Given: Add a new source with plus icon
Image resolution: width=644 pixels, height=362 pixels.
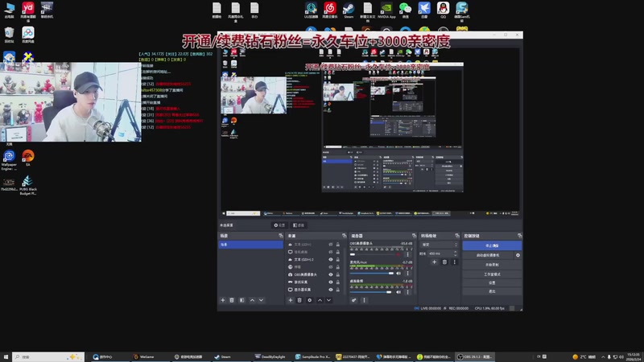Looking at the screenshot, I should click(291, 300).
